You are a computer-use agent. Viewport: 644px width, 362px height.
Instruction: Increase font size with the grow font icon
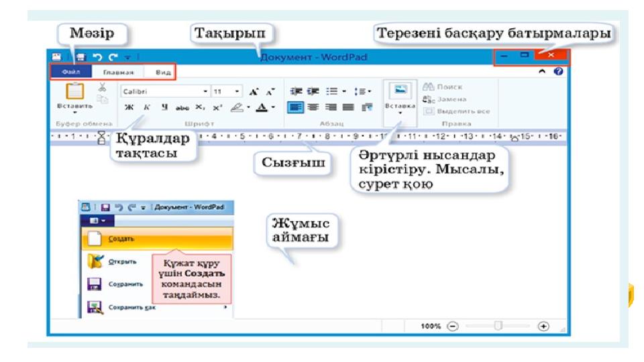coord(254,92)
